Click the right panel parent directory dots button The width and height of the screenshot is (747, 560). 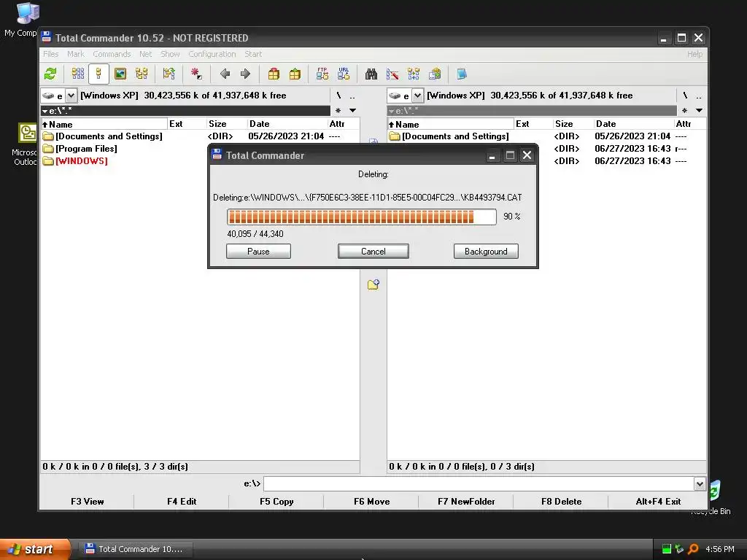pos(698,96)
